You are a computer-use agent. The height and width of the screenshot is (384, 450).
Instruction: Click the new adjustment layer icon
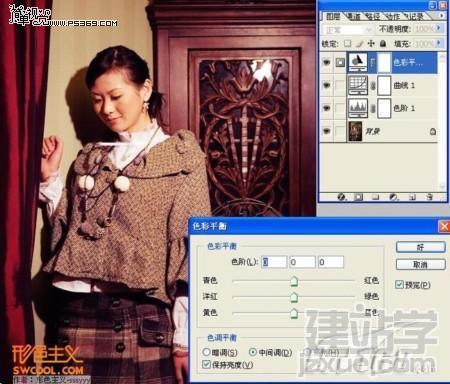(394, 197)
